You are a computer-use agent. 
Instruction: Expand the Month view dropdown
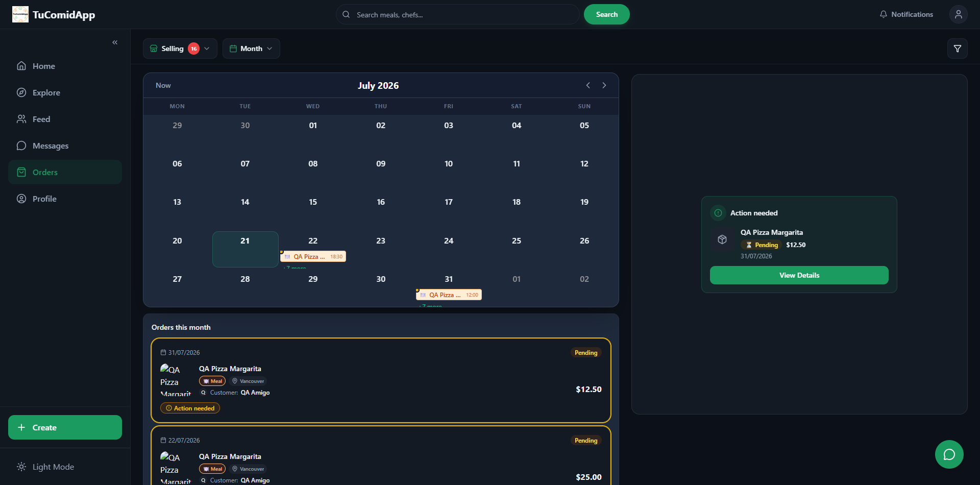click(x=251, y=48)
